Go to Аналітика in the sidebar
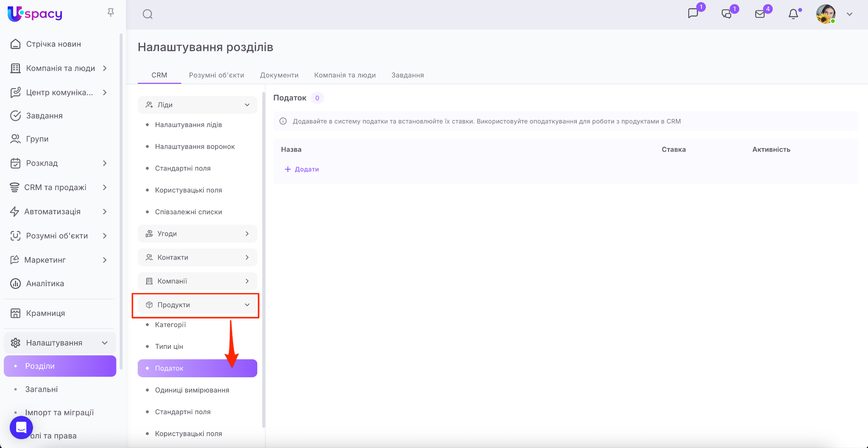 point(45,284)
